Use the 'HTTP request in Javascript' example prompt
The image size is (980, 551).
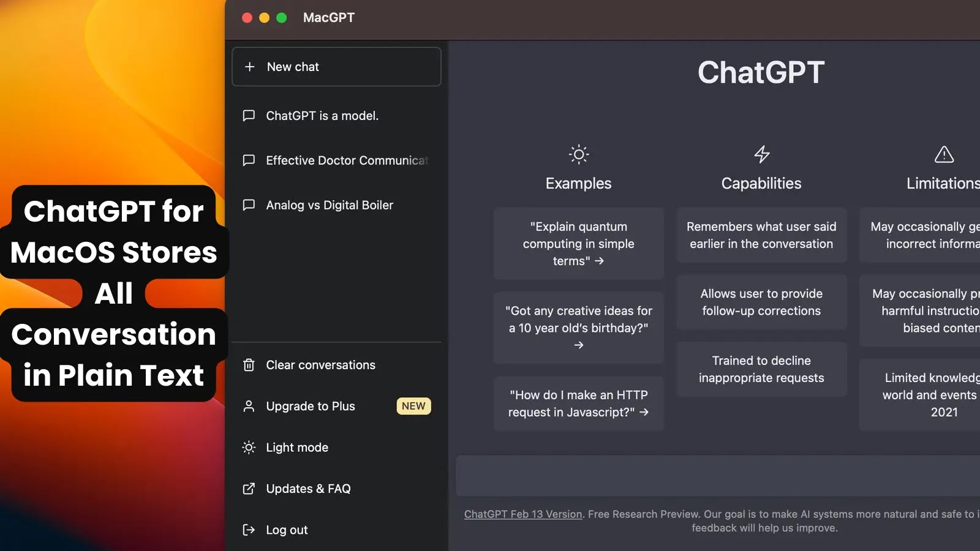pos(579,403)
